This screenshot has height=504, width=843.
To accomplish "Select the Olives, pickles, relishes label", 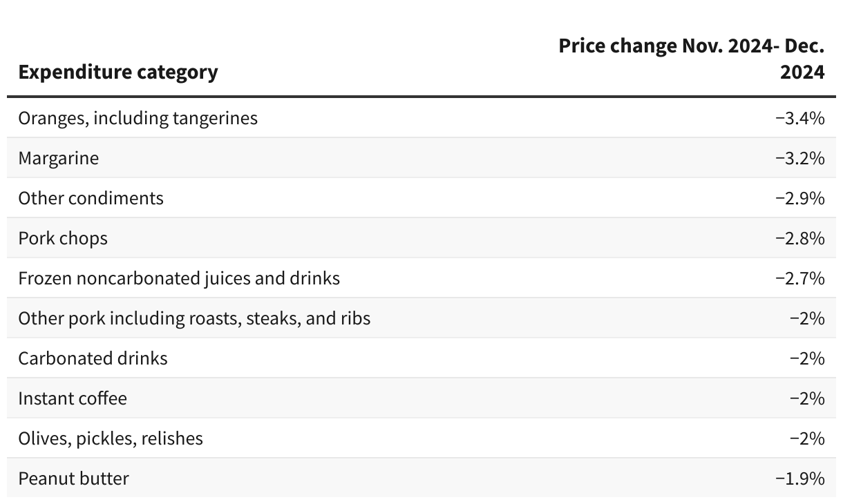I will click(x=111, y=438).
